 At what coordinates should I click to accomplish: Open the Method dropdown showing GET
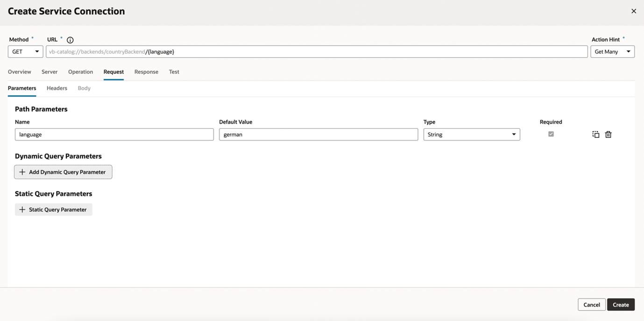click(25, 51)
